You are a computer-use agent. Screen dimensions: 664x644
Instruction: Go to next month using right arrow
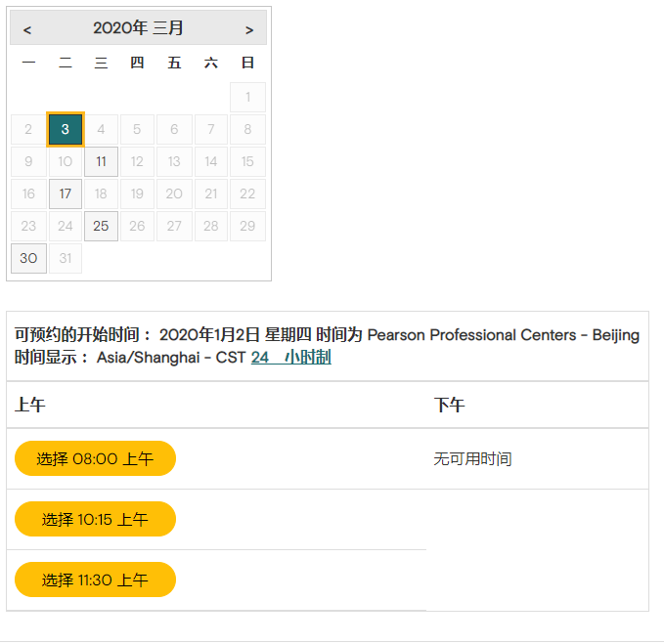tap(248, 29)
